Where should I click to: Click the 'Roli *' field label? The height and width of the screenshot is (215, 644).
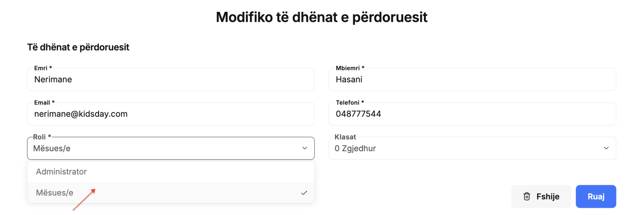[42, 137]
